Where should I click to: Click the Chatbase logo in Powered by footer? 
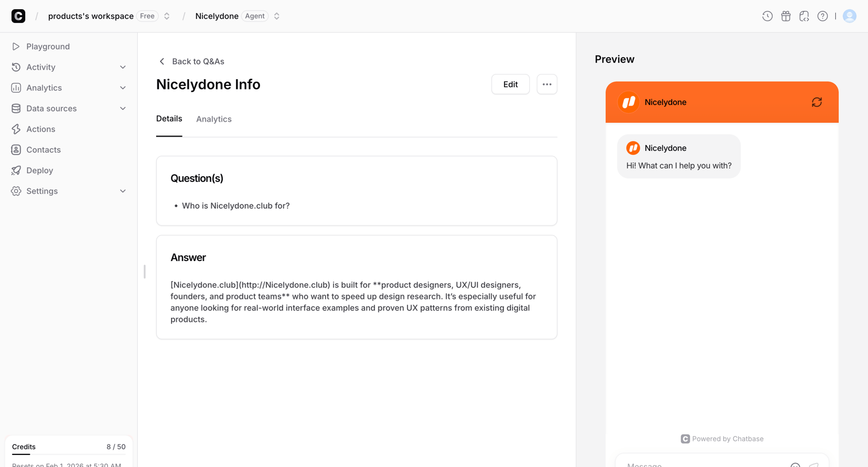tap(685, 439)
